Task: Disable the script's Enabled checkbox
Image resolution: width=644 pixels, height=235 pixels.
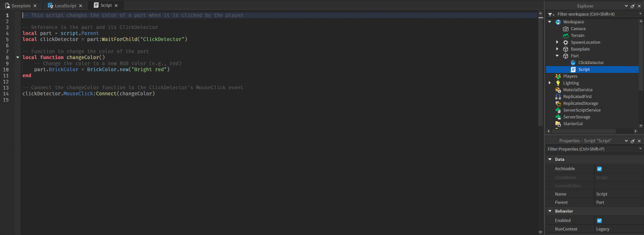Action: tap(599, 221)
